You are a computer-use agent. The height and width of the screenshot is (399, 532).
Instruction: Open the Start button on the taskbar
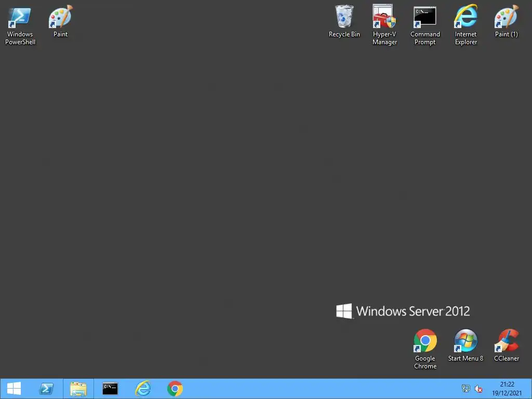14,389
